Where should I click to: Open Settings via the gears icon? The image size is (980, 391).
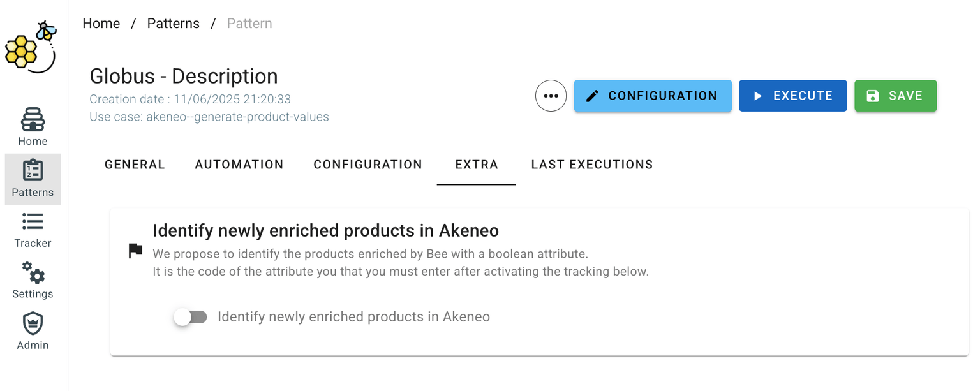click(x=33, y=272)
